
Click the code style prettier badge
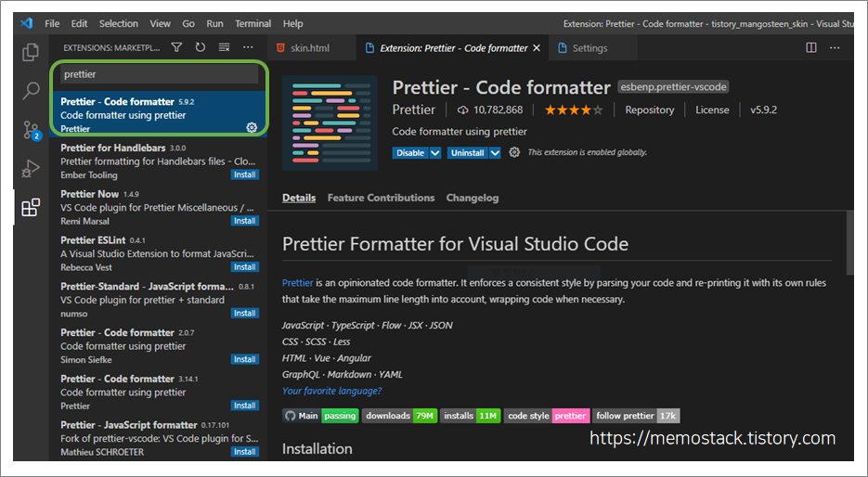click(x=547, y=416)
